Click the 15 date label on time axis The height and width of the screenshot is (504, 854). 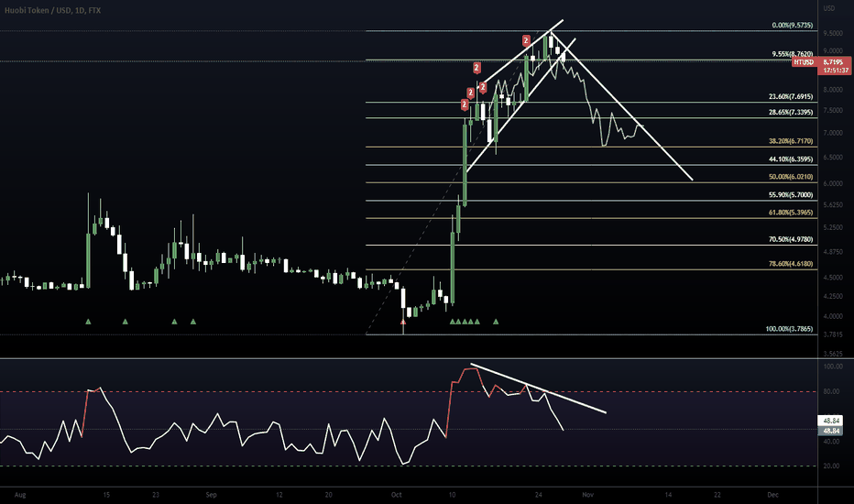tap(106, 495)
